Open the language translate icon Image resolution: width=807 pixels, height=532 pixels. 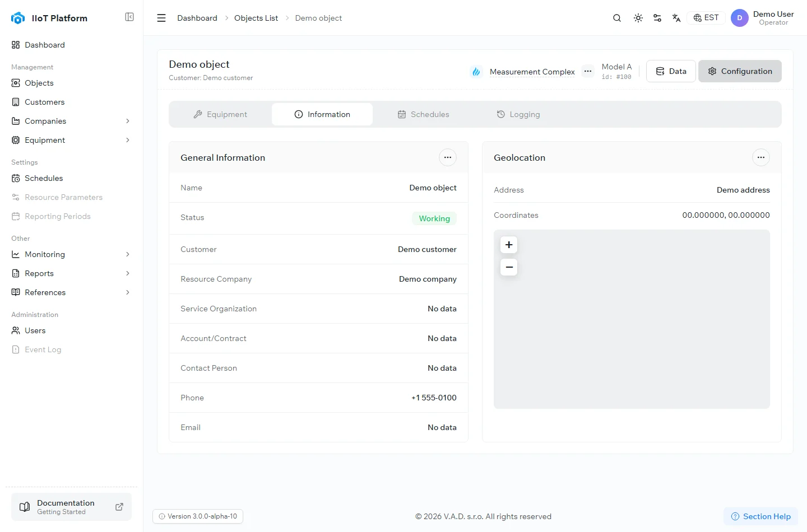pyautogui.click(x=676, y=18)
